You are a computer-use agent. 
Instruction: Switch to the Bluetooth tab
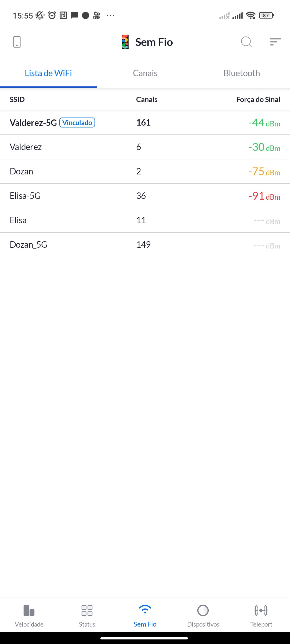(242, 73)
